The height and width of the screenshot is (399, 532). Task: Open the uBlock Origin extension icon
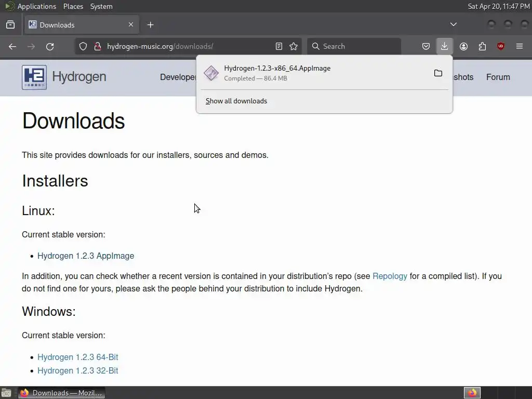[501, 46]
